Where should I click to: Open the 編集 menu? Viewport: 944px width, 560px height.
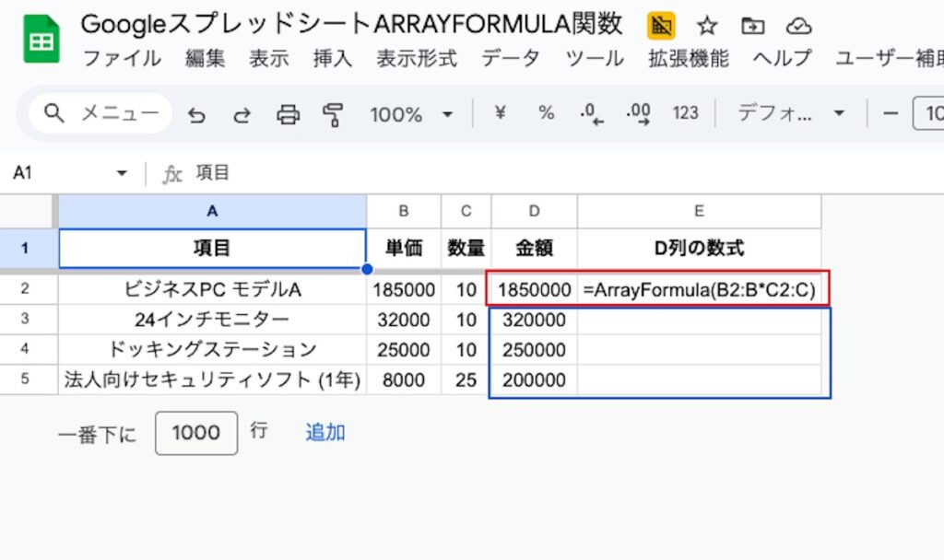[x=206, y=58]
